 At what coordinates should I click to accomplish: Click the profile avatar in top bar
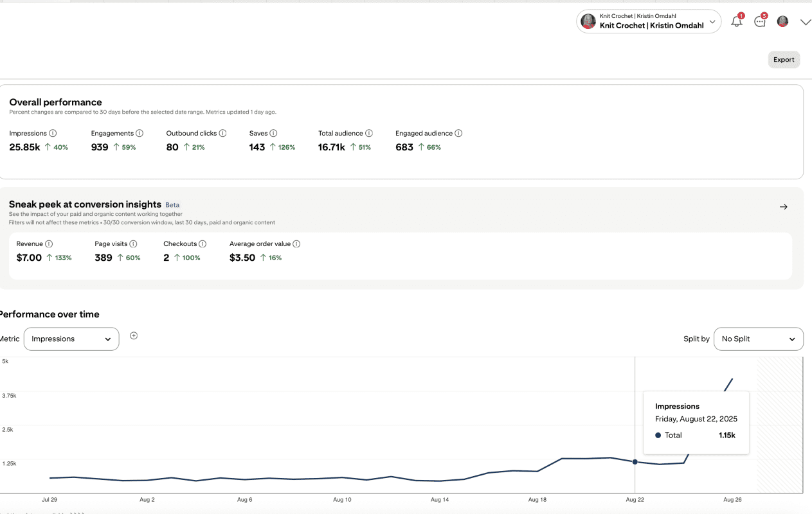pyautogui.click(x=782, y=22)
